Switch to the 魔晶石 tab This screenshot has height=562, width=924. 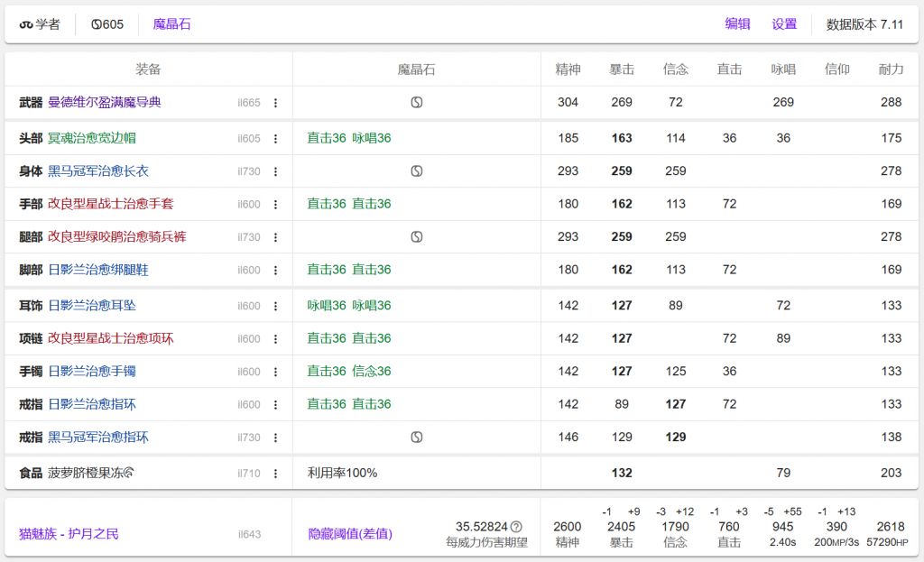171,24
